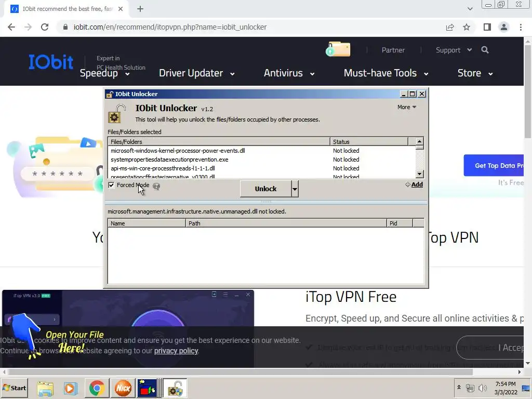Click the Add link in IObit Unlocker
Screen dimensions: 532x399
point(417,184)
